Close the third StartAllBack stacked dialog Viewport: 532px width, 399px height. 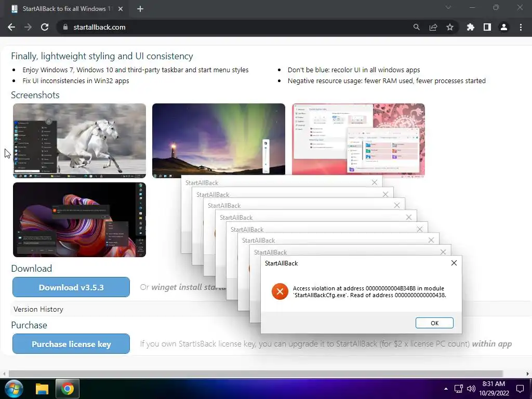(x=397, y=205)
